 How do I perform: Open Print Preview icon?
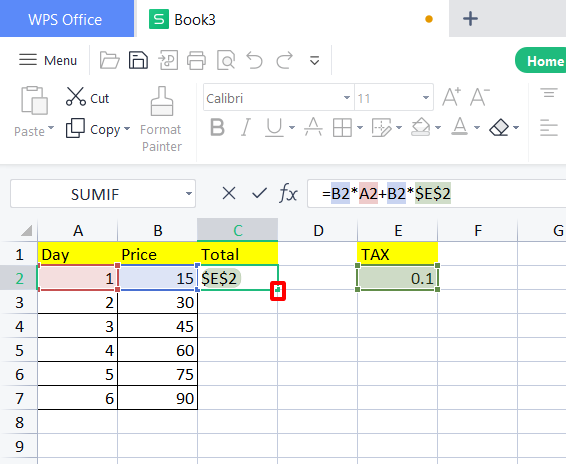click(226, 60)
